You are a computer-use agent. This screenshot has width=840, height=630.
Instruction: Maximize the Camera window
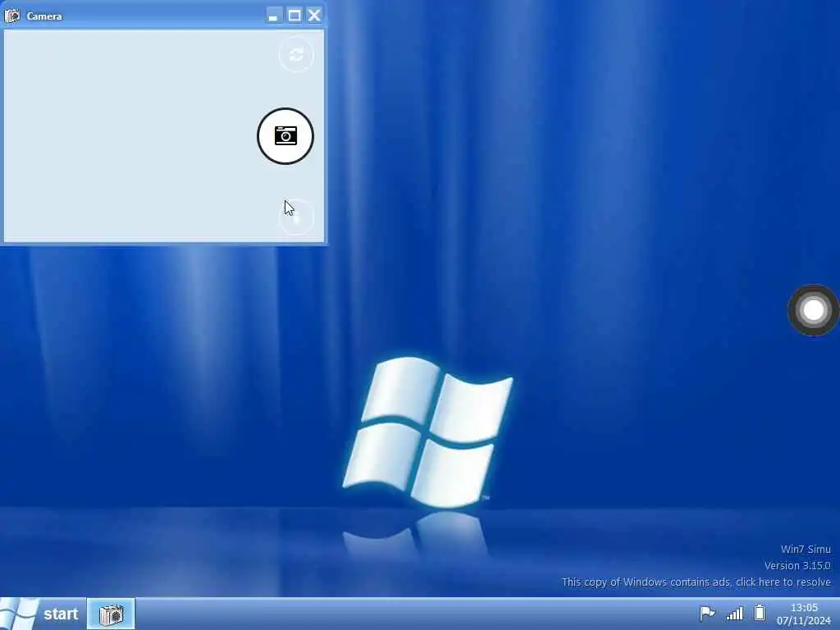pos(294,16)
